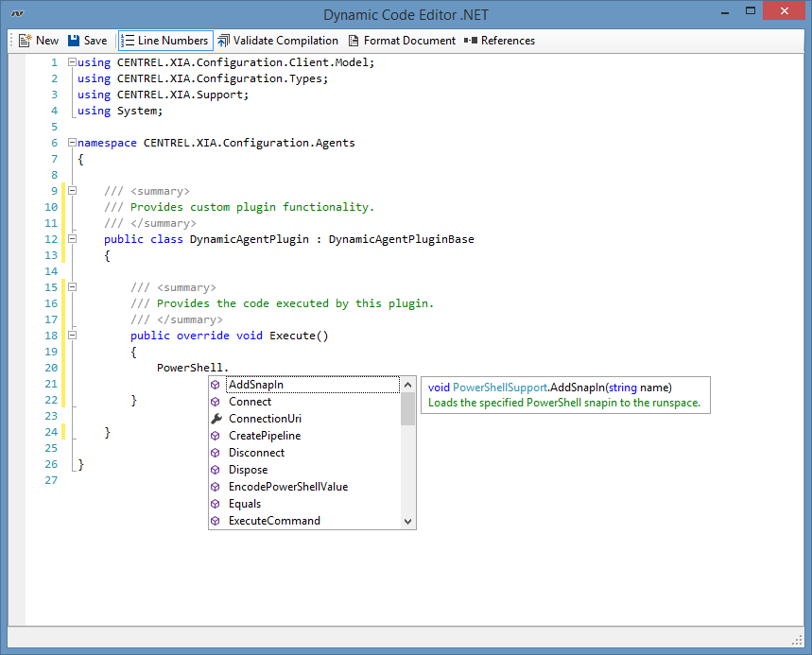Click the toolbar drag grip handle
The image size is (812, 655).
tap(11, 41)
